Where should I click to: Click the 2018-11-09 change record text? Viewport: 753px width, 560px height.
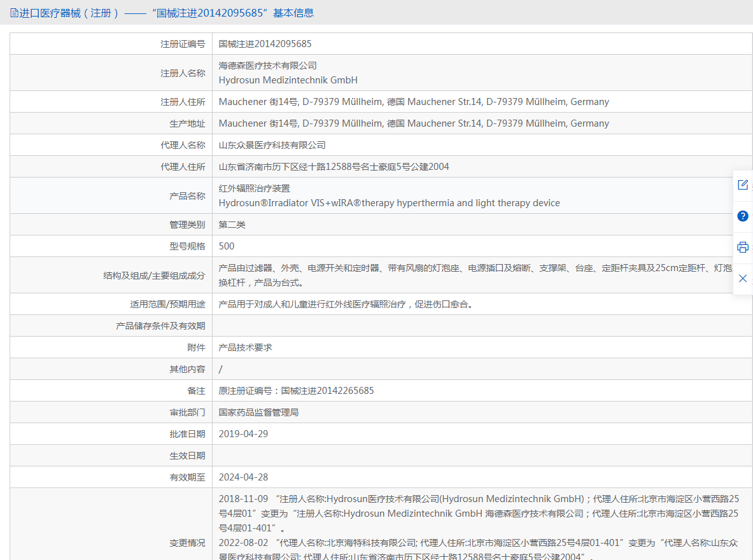coord(479,514)
